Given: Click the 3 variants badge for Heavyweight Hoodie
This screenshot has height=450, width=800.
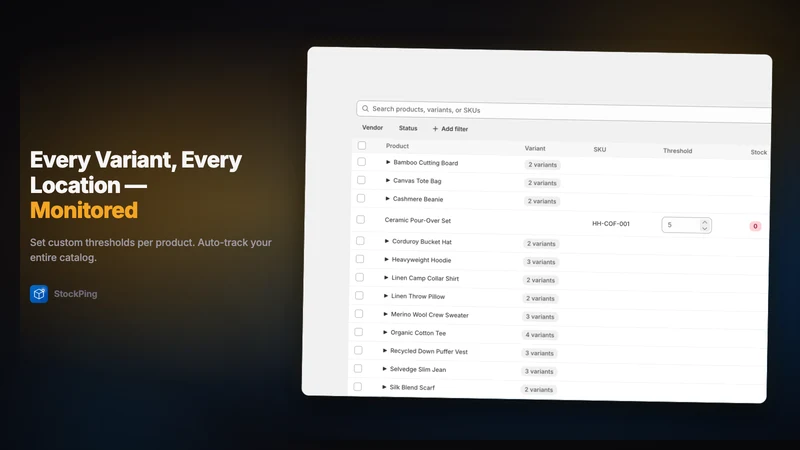Looking at the screenshot, I should coord(540,262).
